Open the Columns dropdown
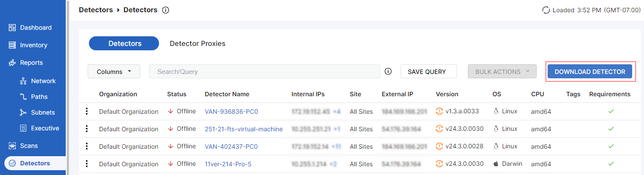The width and height of the screenshot is (644, 175). [114, 71]
